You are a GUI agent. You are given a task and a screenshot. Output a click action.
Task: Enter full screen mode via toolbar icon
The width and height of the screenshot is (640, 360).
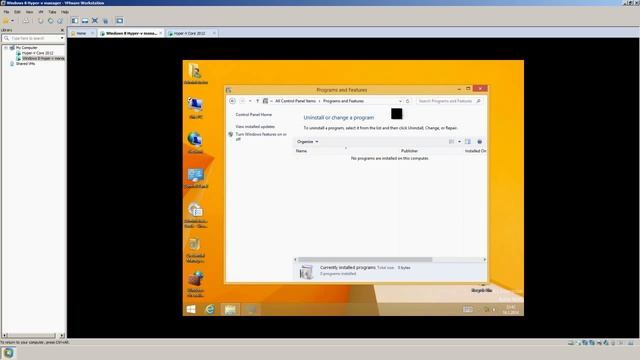(x=95, y=20)
